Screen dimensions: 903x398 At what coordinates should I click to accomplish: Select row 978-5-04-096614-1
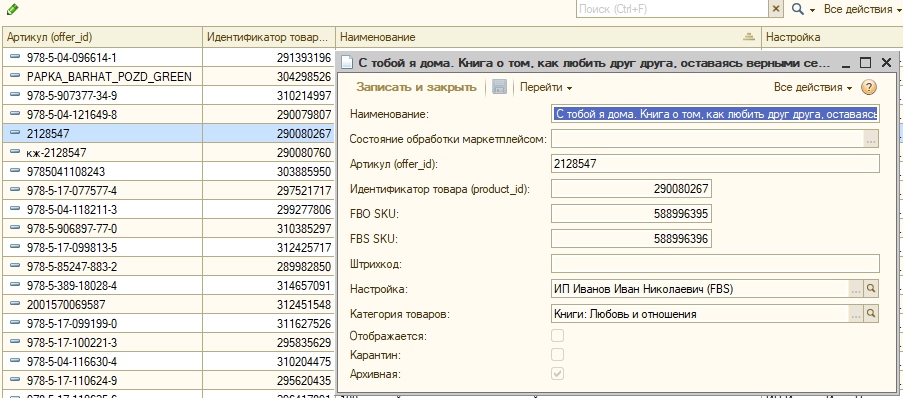click(169, 57)
